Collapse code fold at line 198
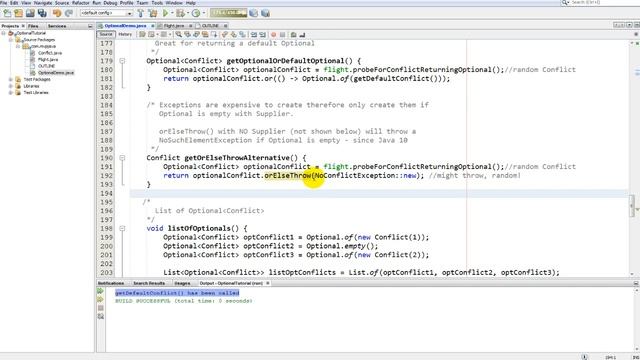640x360 pixels. click(122, 228)
